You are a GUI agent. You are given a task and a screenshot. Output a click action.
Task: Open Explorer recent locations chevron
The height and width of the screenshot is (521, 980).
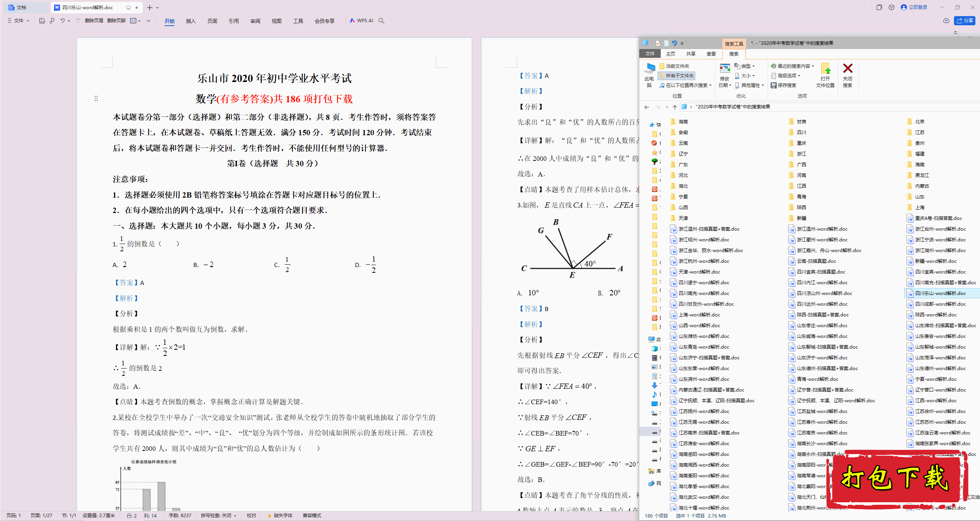667,107
